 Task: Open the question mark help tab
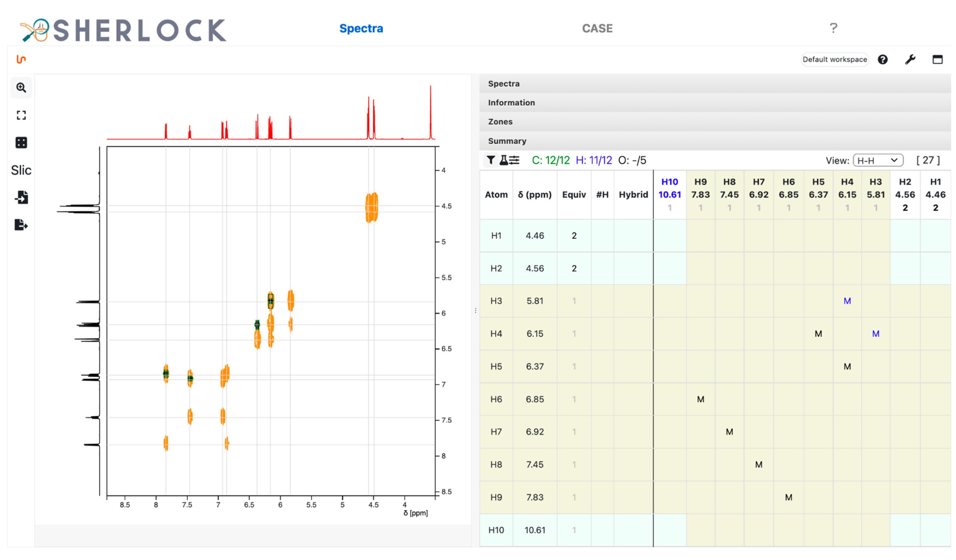[833, 28]
